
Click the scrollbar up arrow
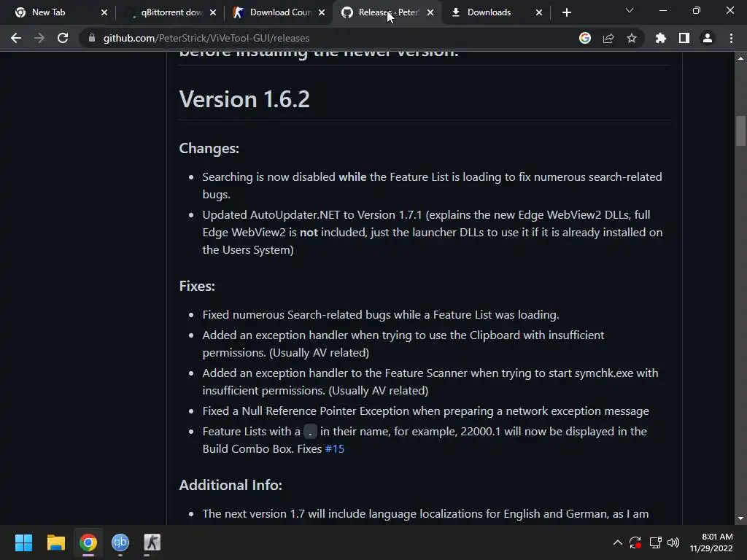(x=740, y=58)
